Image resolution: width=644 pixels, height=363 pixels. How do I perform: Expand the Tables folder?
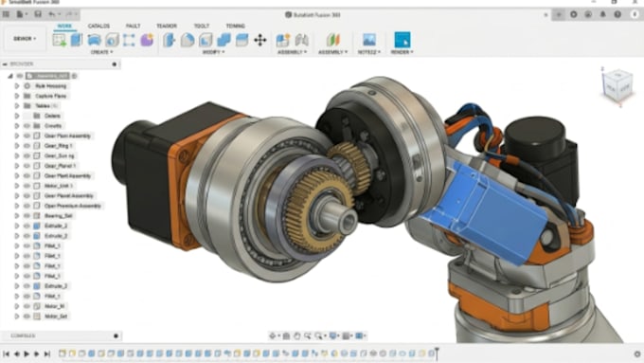point(17,105)
